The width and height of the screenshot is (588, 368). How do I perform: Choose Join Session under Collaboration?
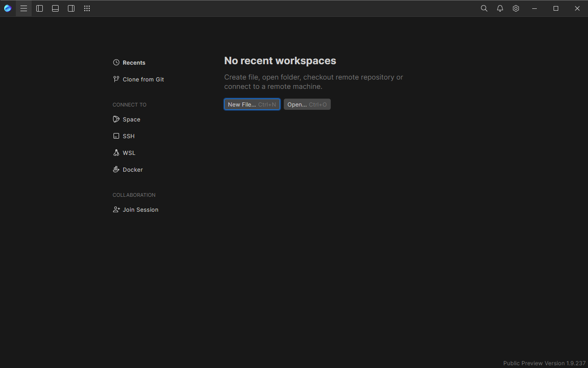[136, 210]
